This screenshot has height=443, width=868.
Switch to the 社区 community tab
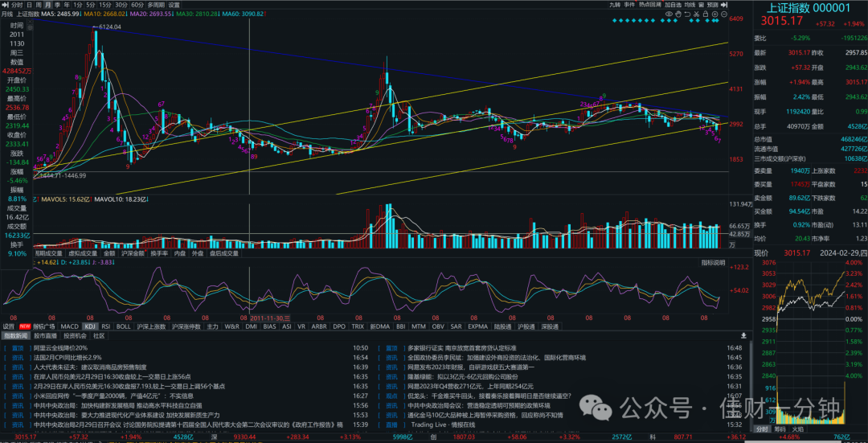point(99,335)
